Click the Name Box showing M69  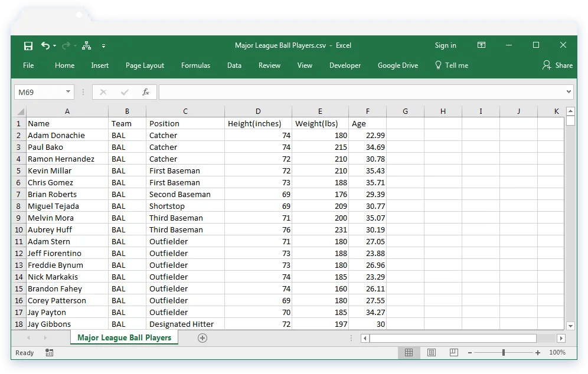click(x=40, y=92)
